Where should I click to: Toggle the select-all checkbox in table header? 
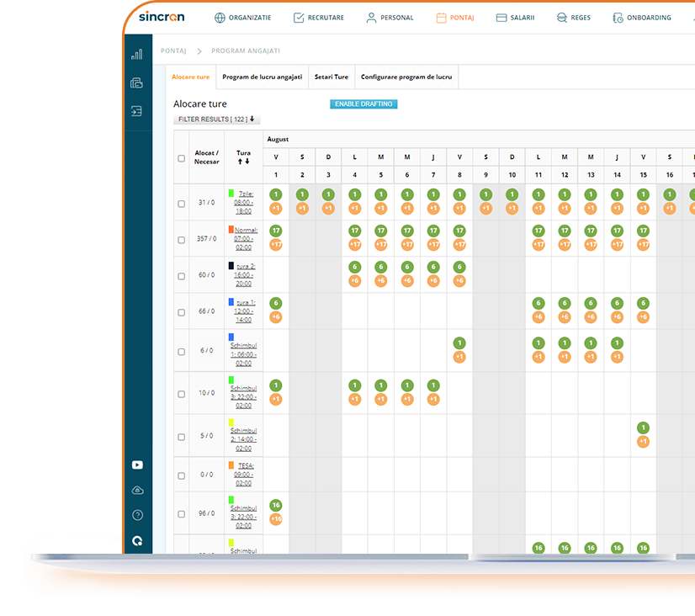(x=181, y=157)
